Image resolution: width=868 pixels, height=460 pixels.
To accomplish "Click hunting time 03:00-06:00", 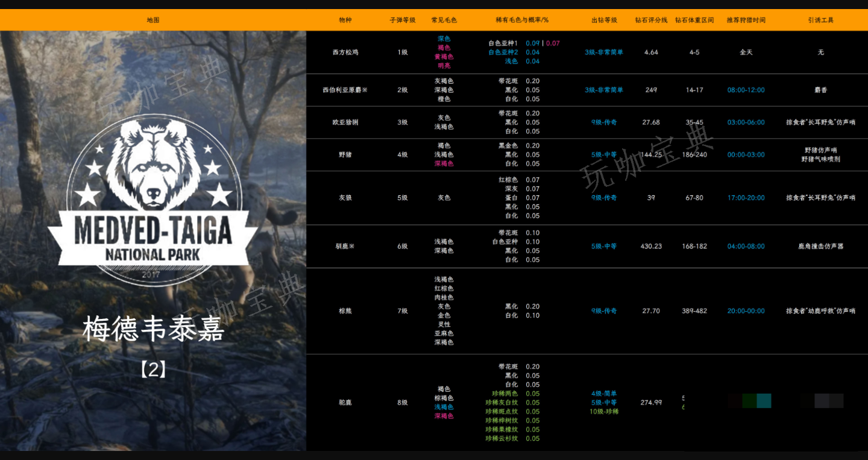I will click(746, 122).
